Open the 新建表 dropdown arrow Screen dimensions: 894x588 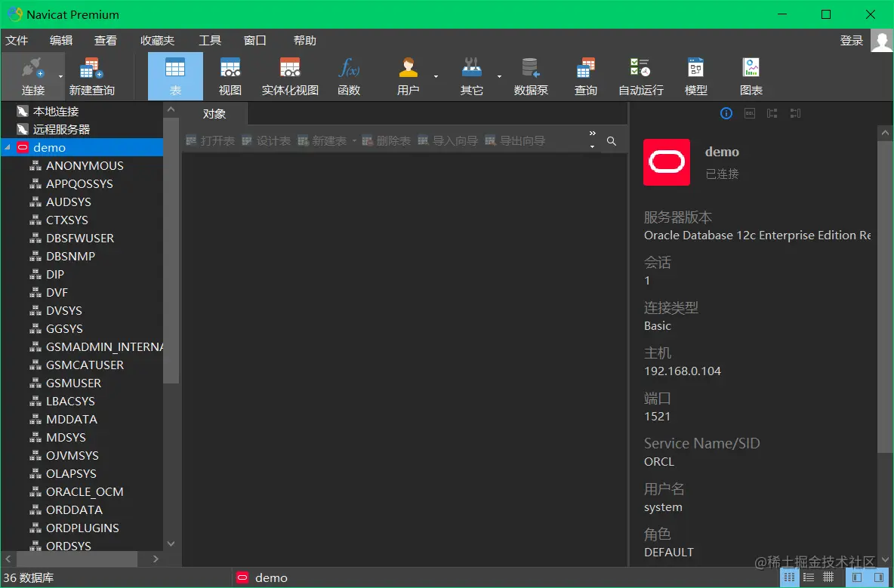coord(354,140)
